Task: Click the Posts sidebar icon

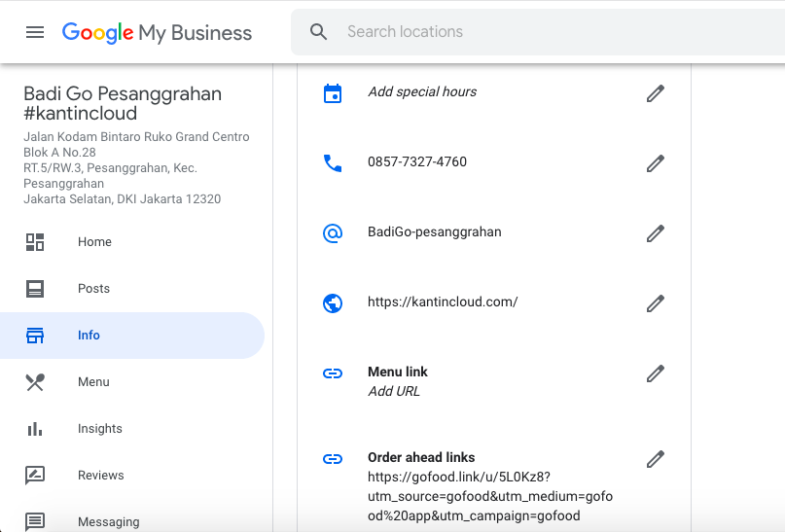Action: click(35, 289)
